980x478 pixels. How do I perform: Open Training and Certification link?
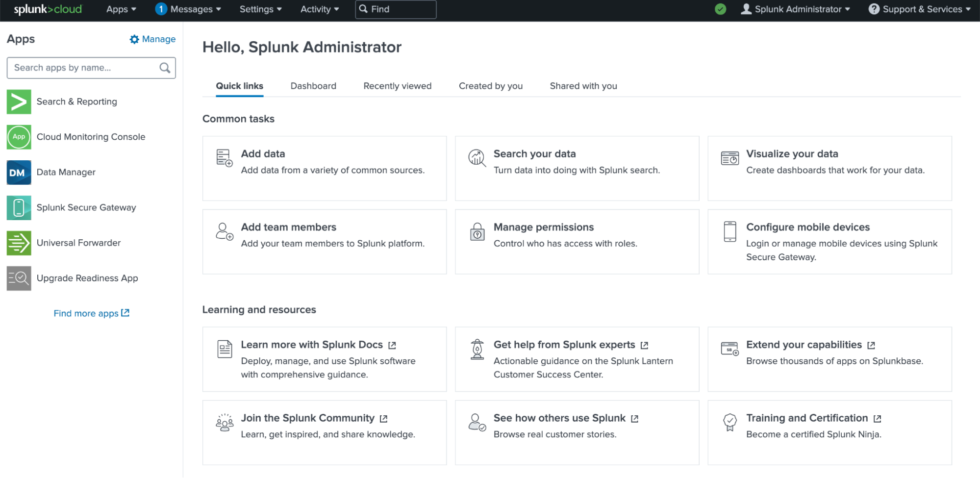(807, 418)
